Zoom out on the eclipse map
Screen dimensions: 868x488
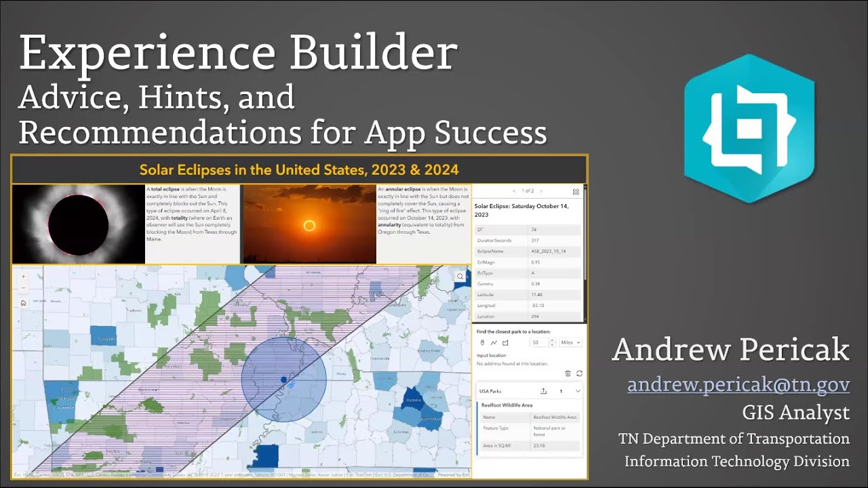[x=24, y=287]
